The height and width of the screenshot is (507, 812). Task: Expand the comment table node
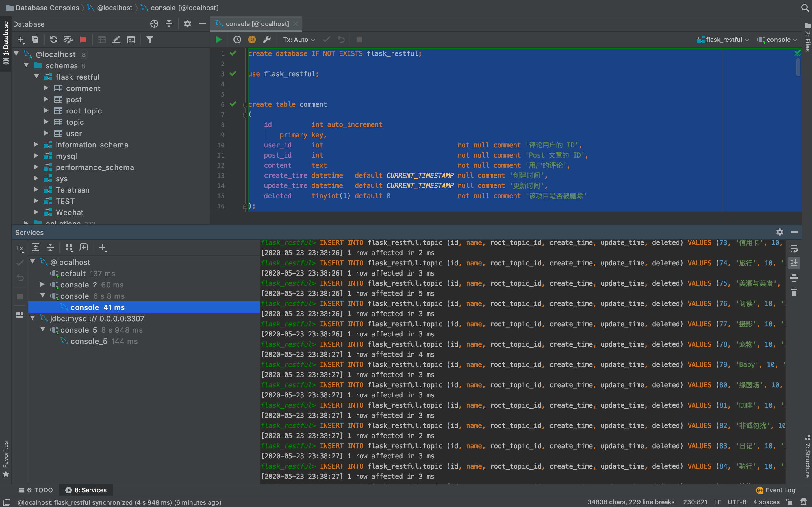(x=46, y=88)
